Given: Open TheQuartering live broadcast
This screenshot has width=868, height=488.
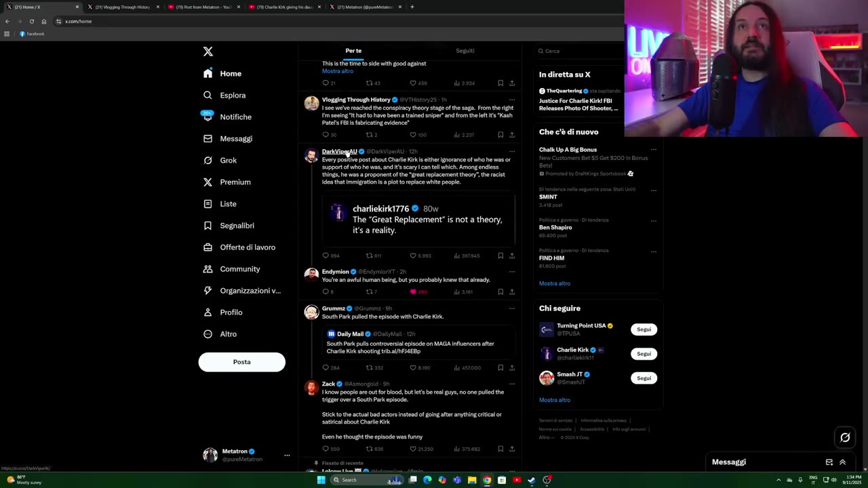Looking at the screenshot, I should click(578, 100).
